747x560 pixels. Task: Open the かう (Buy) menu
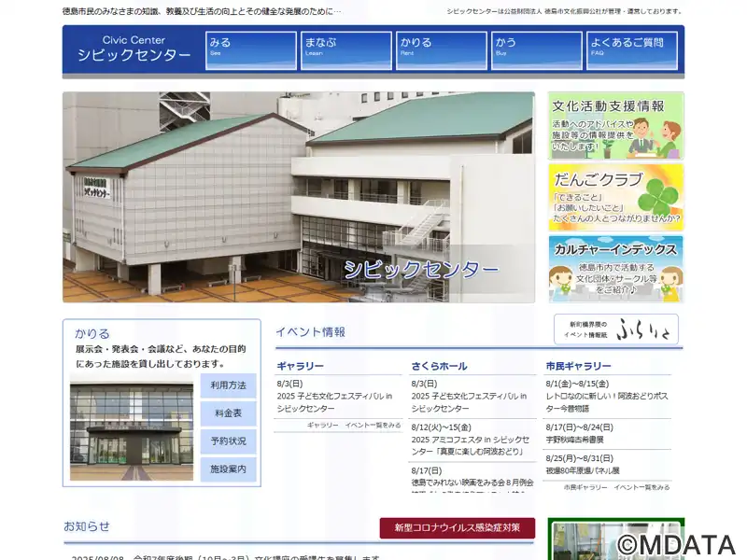coord(537,50)
